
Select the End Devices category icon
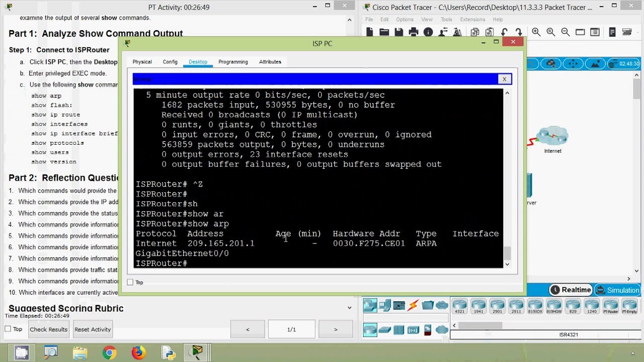(x=385, y=305)
